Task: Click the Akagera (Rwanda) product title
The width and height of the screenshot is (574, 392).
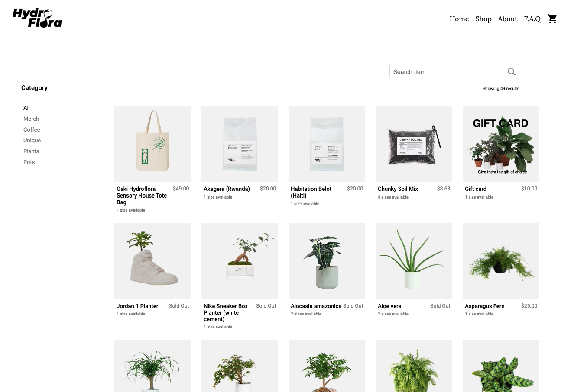Action: point(227,189)
